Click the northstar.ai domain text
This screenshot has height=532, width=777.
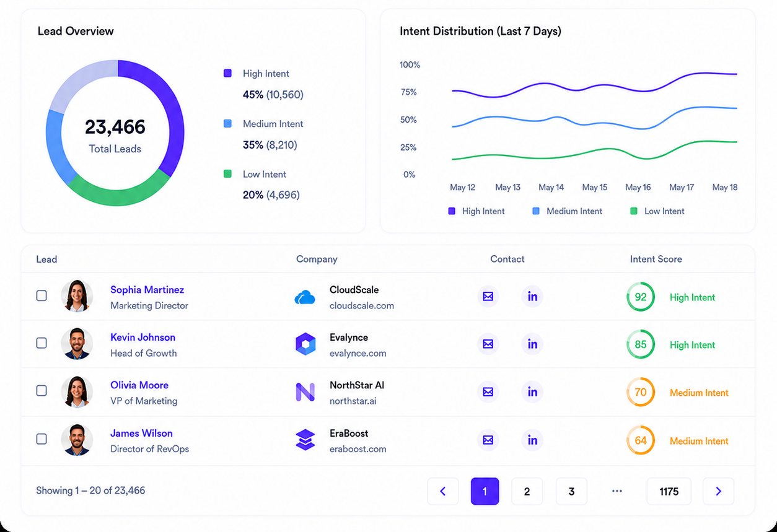pyautogui.click(x=353, y=401)
